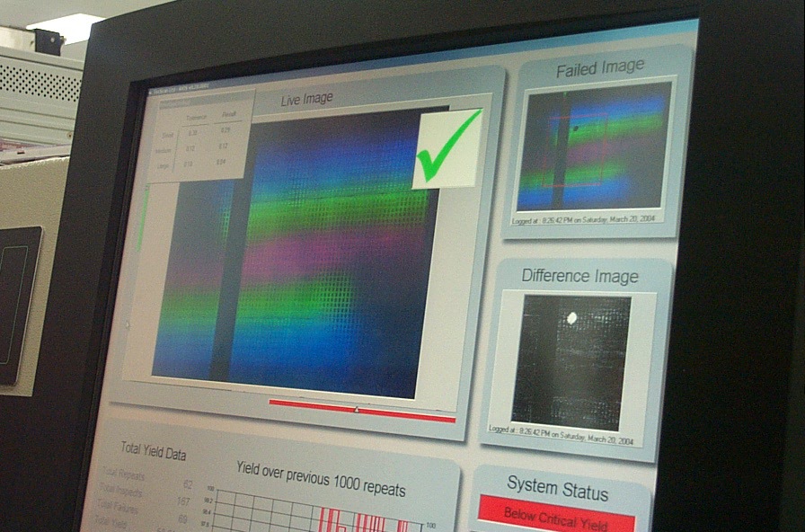The height and width of the screenshot is (532, 805).
Task: Click the green checkmark pass indicator
Action: [447, 148]
